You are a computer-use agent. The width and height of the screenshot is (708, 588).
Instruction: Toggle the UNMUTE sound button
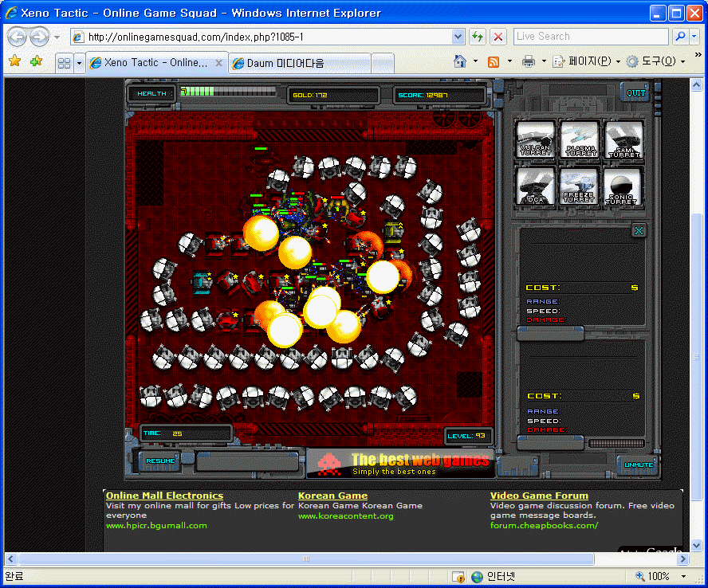pos(639,465)
